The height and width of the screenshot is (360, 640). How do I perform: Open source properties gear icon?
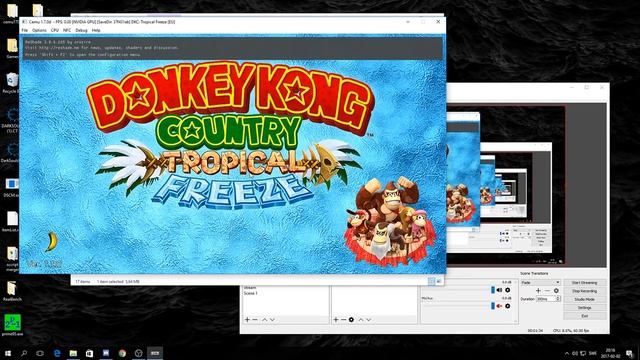pos(351,320)
